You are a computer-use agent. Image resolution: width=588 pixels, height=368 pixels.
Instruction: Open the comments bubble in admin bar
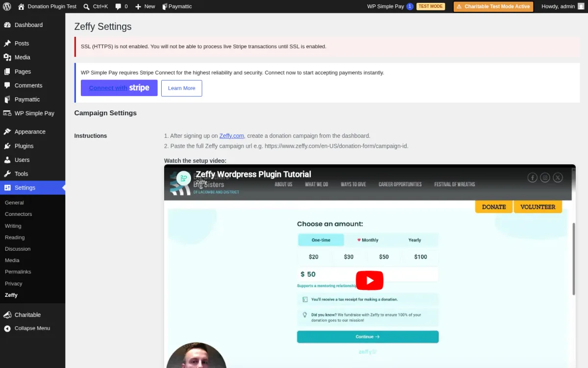(121, 6)
